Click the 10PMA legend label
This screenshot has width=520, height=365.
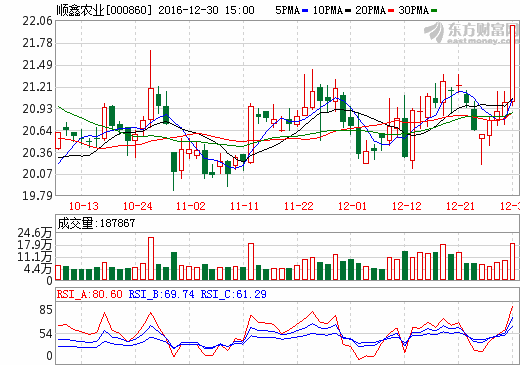(x=328, y=10)
